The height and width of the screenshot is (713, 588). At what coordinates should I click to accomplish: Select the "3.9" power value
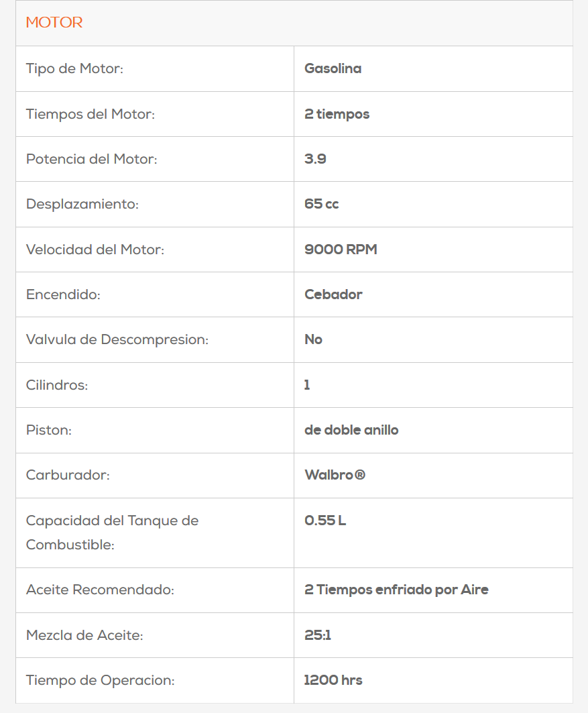(x=315, y=159)
